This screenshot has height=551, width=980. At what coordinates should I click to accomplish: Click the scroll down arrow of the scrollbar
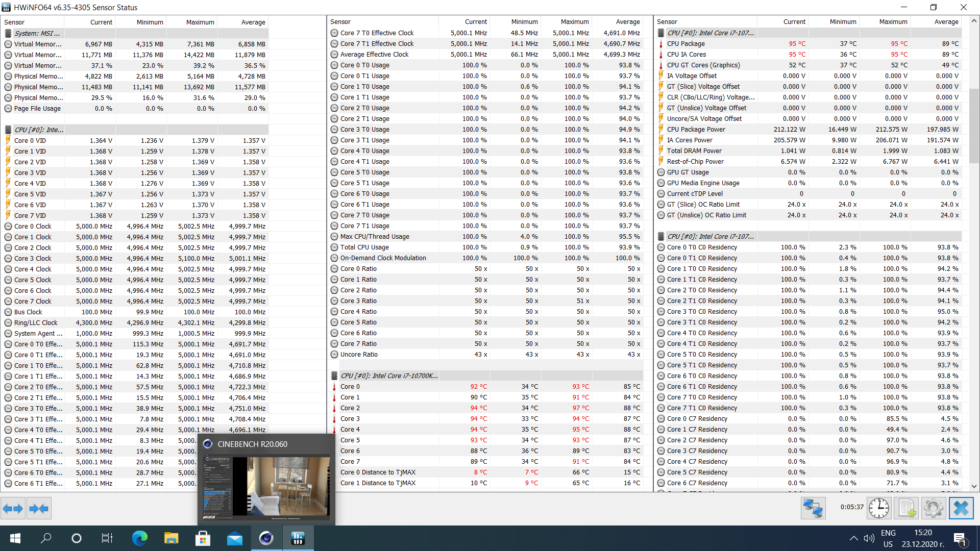pyautogui.click(x=974, y=486)
